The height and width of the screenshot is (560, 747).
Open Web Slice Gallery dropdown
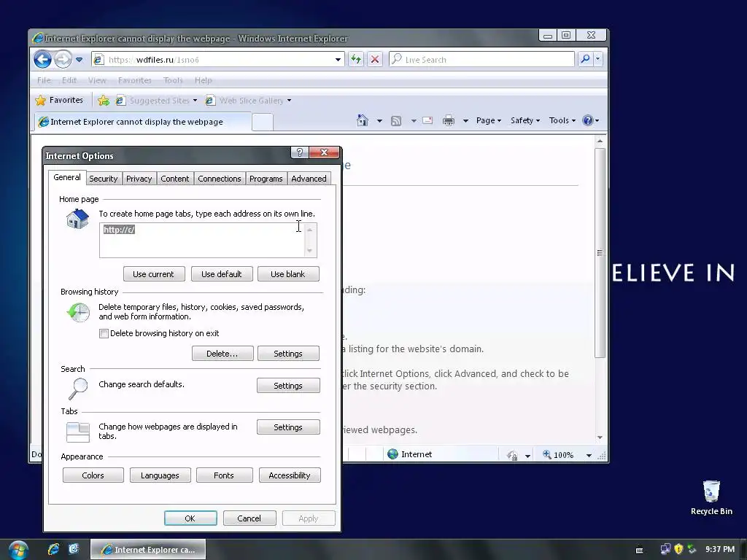tap(248, 101)
